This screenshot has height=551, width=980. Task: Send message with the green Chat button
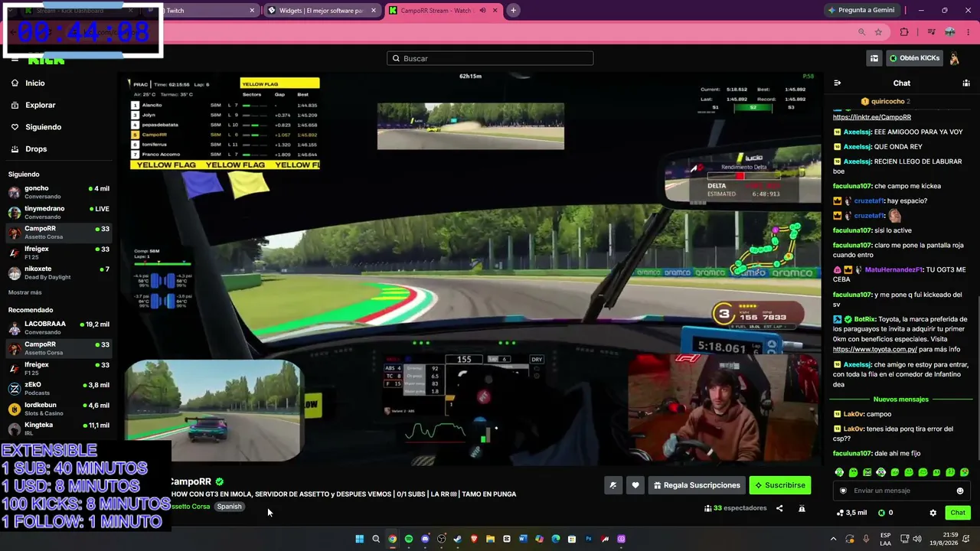[x=958, y=513]
